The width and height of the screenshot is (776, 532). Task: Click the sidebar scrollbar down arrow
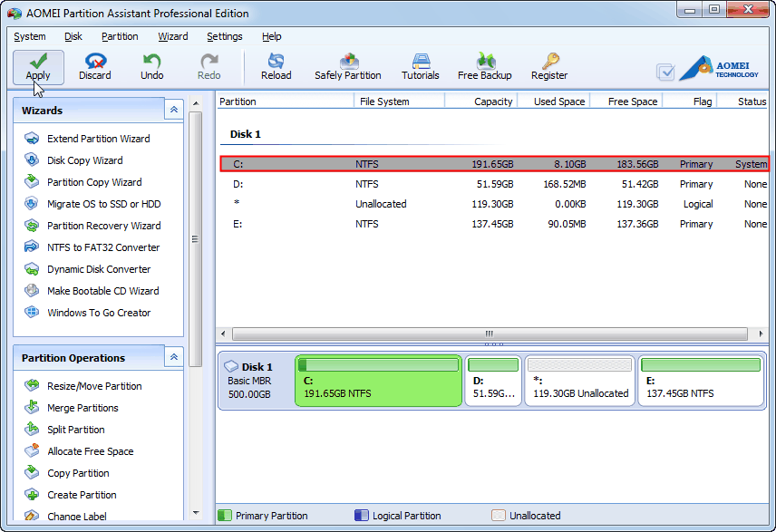click(196, 513)
